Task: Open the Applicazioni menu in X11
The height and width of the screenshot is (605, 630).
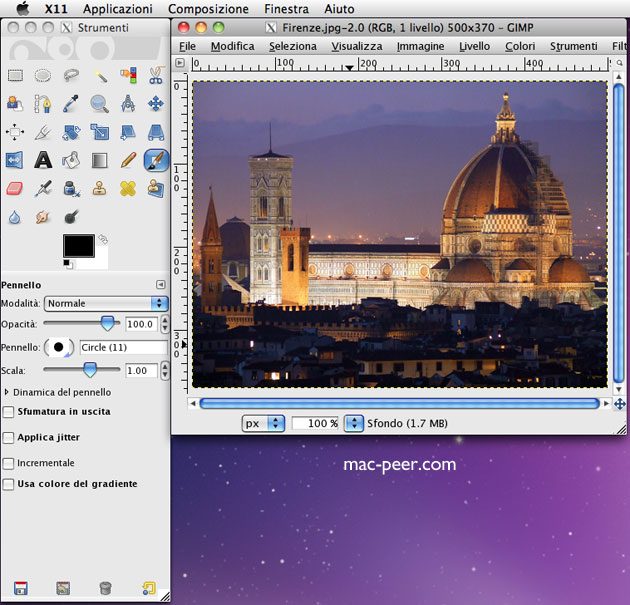Action: 118,9
